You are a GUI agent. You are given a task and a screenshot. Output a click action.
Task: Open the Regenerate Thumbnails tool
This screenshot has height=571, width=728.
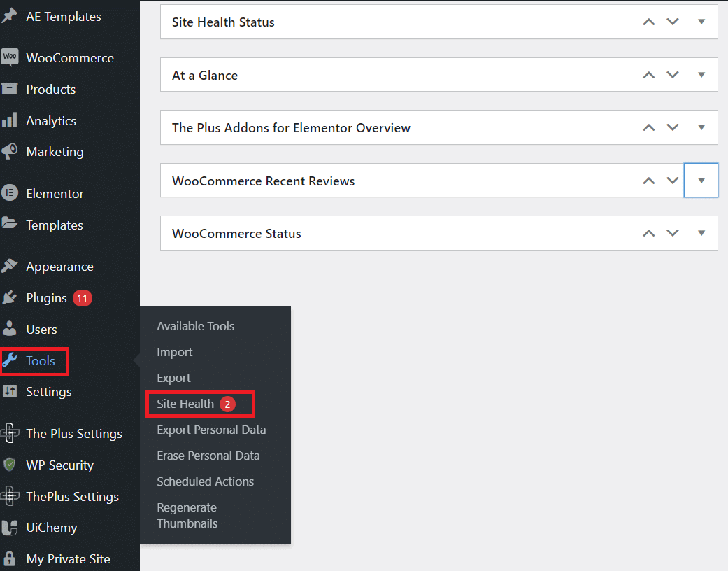187,515
